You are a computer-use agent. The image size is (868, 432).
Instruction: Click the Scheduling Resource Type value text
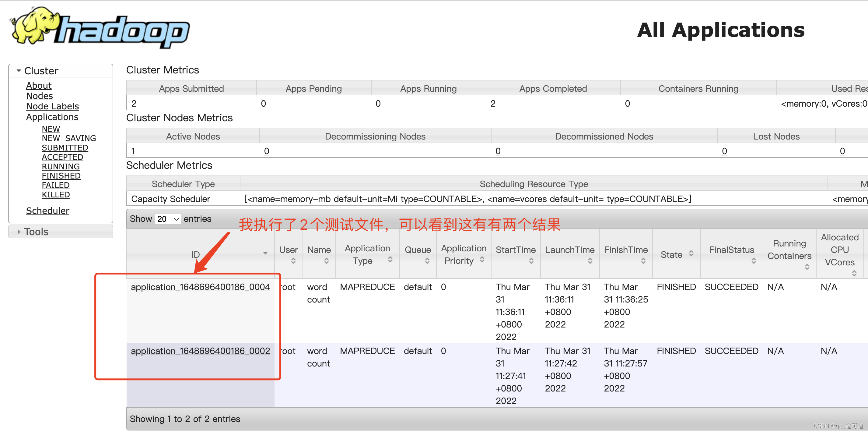468,199
